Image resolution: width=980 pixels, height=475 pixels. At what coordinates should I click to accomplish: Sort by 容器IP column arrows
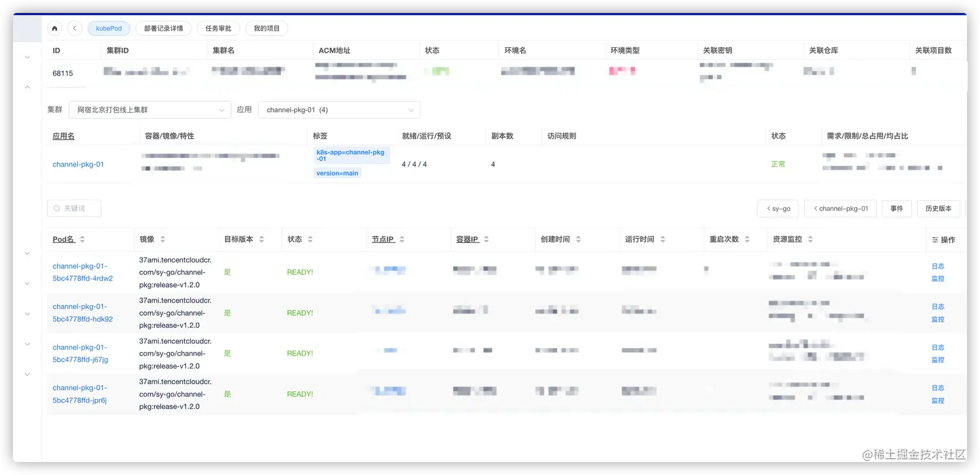coord(486,239)
